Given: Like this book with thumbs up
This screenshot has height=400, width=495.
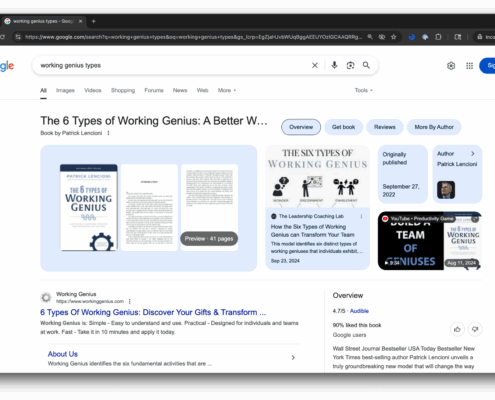Looking at the screenshot, I should pyautogui.click(x=457, y=329).
